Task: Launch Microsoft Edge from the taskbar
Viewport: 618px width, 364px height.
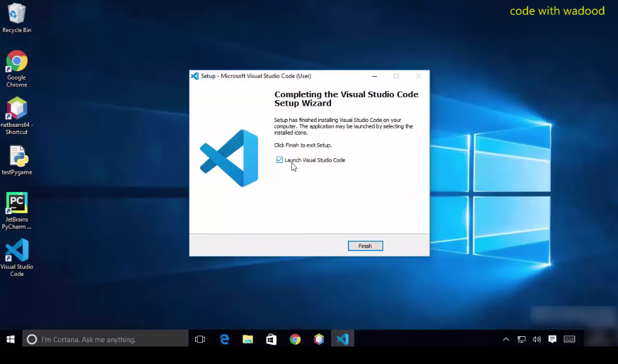Action: 224,339
